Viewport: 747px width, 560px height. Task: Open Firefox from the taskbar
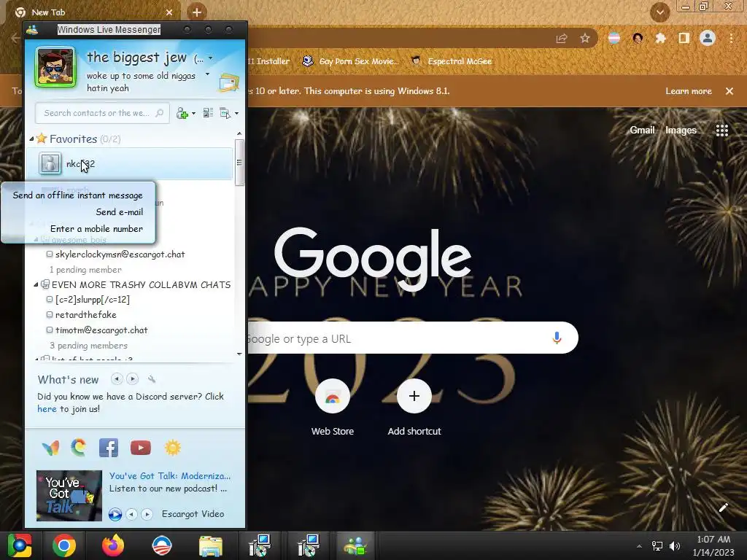click(x=112, y=545)
